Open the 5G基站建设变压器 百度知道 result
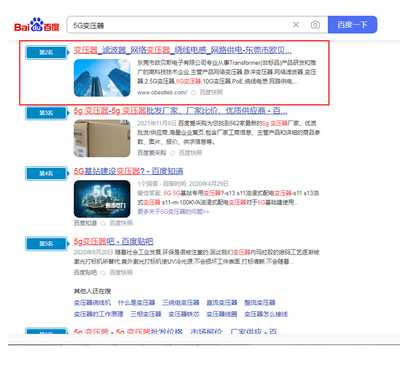Screen dimensions: 400x371 point(128,171)
